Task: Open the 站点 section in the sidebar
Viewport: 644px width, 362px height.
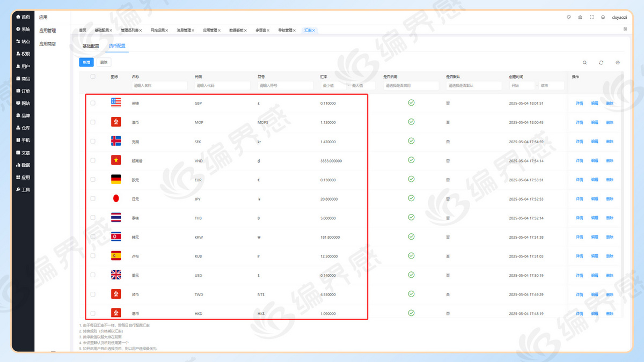Action: point(23,42)
